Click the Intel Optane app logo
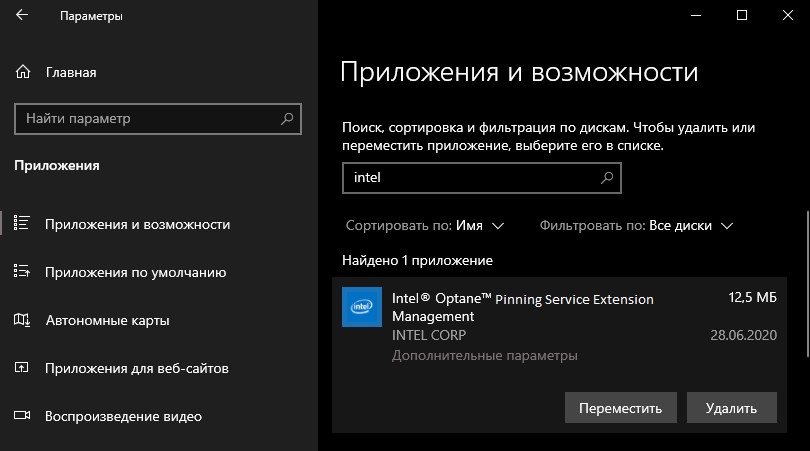 tap(362, 307)
